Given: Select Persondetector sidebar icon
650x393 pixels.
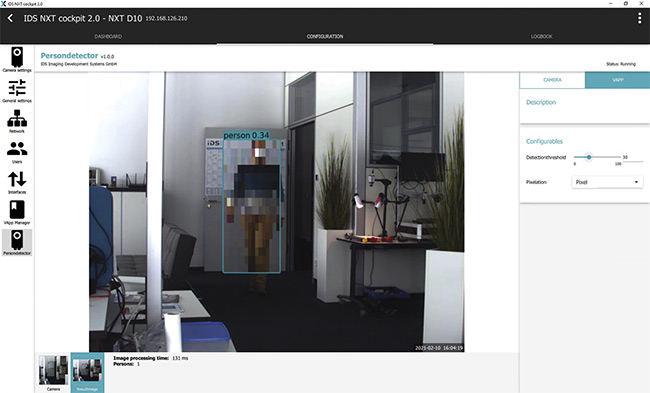Looking at the screenshot, I should (17, 243).
